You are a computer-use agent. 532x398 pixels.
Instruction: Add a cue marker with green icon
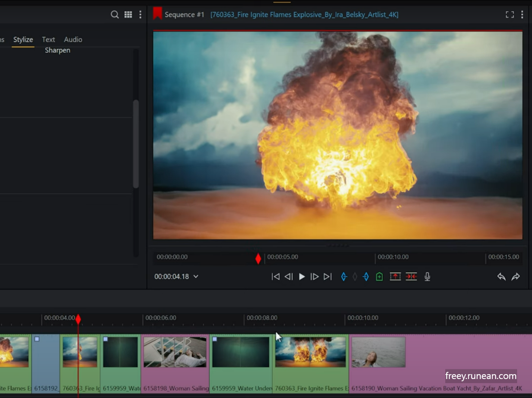(x=379, y=277)
